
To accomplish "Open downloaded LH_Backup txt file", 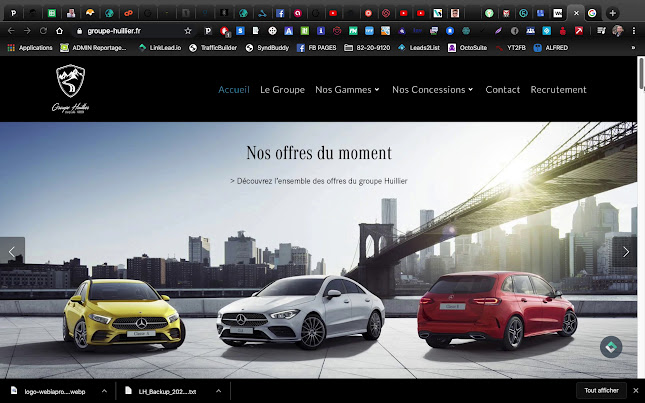I will coord(161,391).
